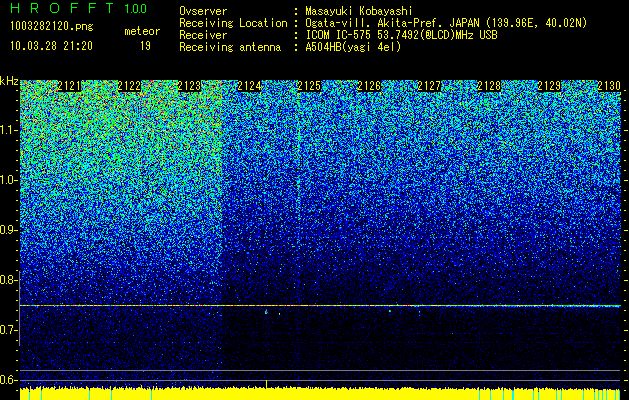Screen dimensions: 629x400
Task: Click the date stamp 10.03.28 21:20
Action: coord(51,46)
